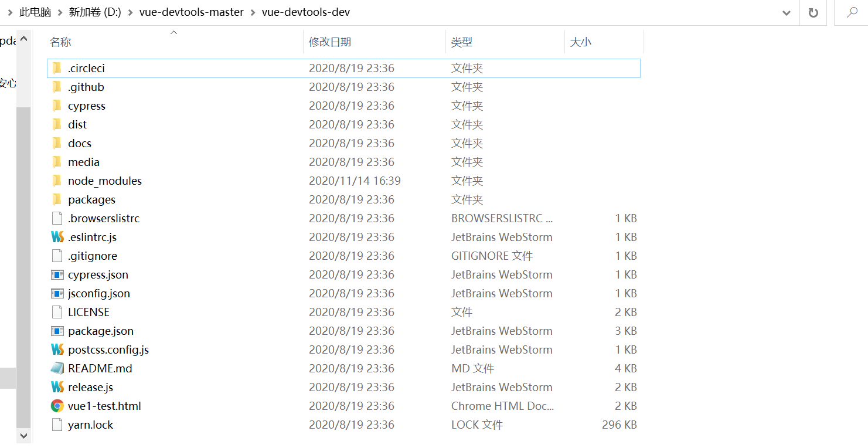
Task: Click WebStorm icon of postcss.config.js
Action: click(57, 349)
